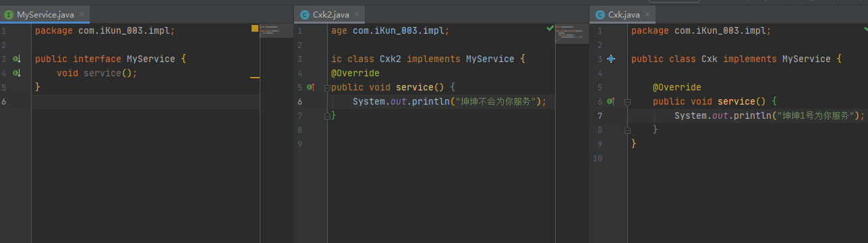Click the class name 'Cxk' in its declaration

(710, 59)
